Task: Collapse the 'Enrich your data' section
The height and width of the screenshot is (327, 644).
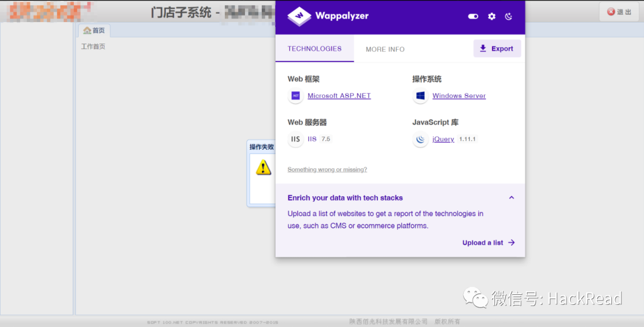Action: tap(512, 198)
